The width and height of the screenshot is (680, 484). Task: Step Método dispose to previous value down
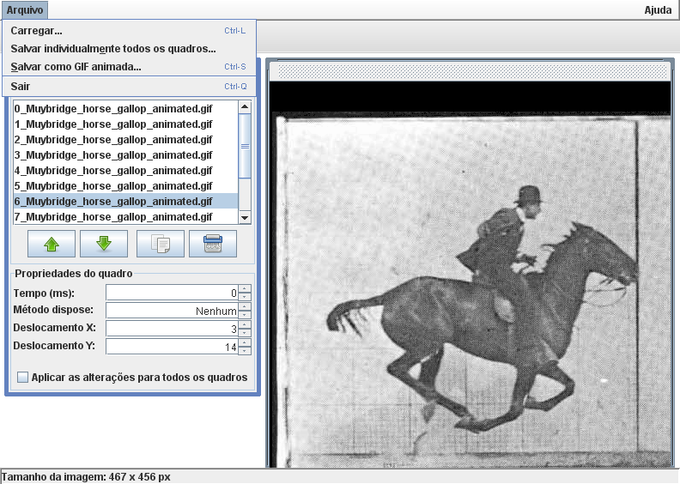coord(245,314)
